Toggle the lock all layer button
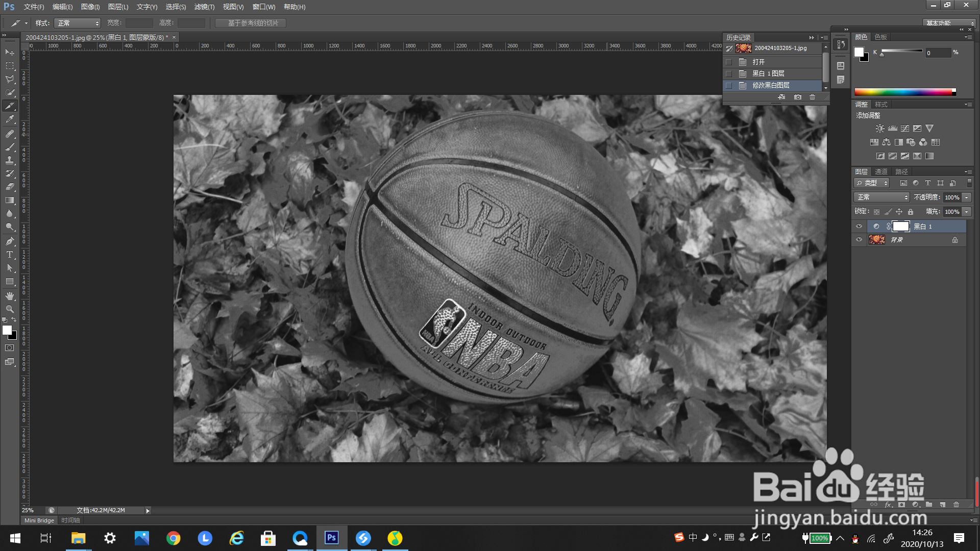 [x=911, y=212]
